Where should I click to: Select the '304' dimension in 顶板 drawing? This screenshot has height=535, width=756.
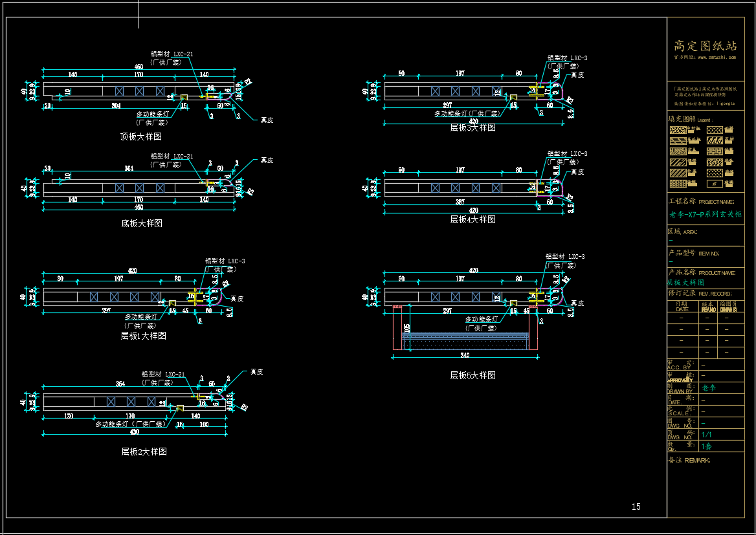pos(117,105)
